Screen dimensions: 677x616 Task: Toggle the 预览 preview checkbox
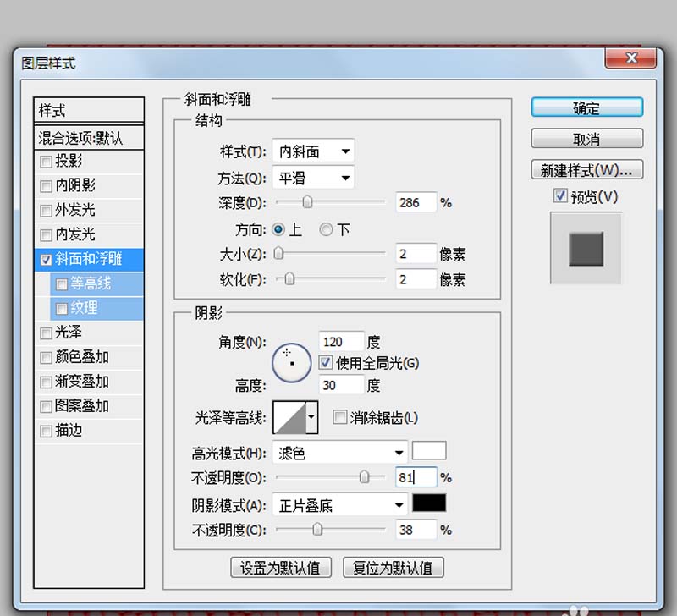coord(560,196)
